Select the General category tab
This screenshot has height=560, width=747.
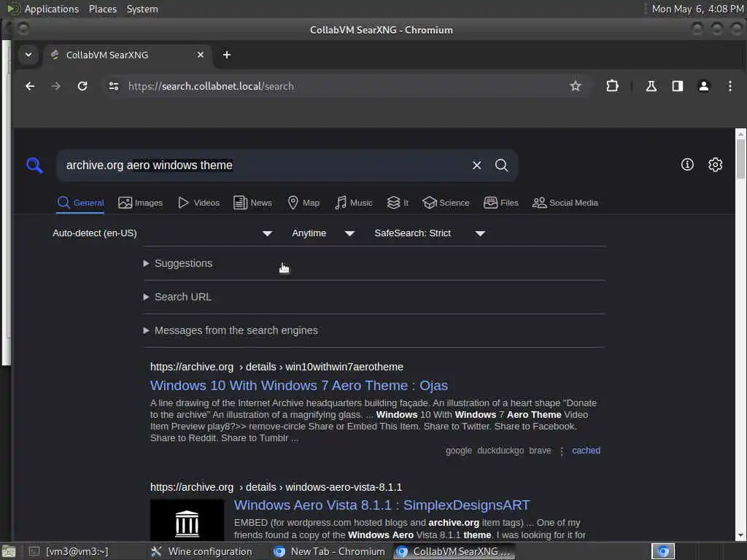coord(80,203)
